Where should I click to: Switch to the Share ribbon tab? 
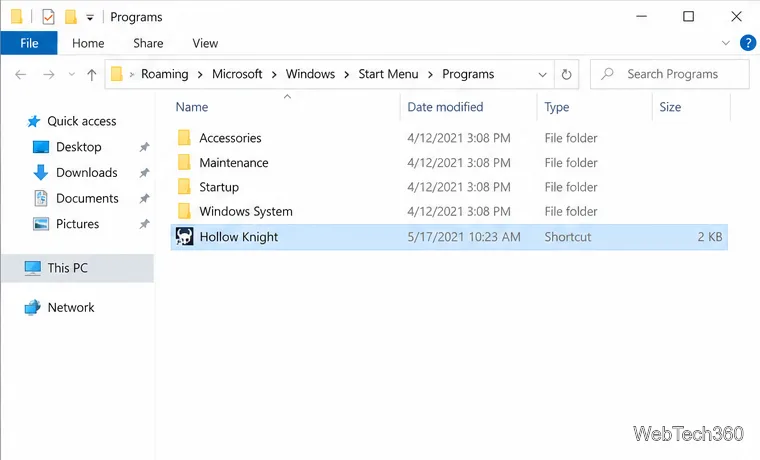148,43
